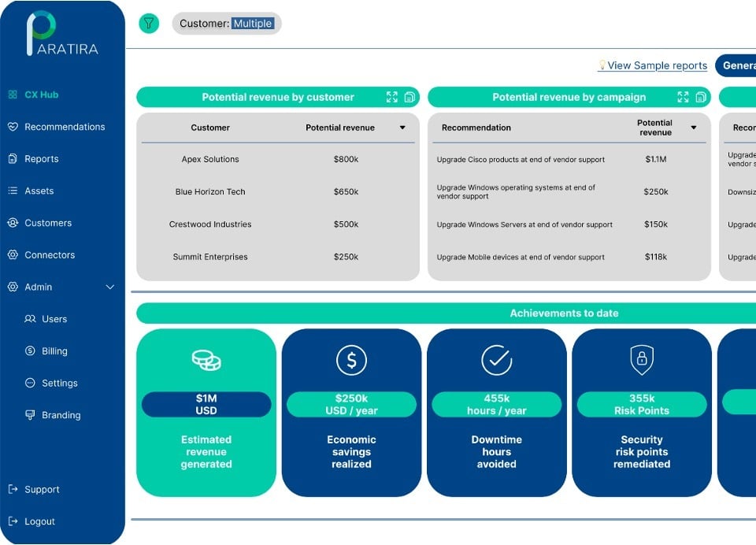
Task: Go to Connectors in the sidebar
Action: (x=50, y=255)
